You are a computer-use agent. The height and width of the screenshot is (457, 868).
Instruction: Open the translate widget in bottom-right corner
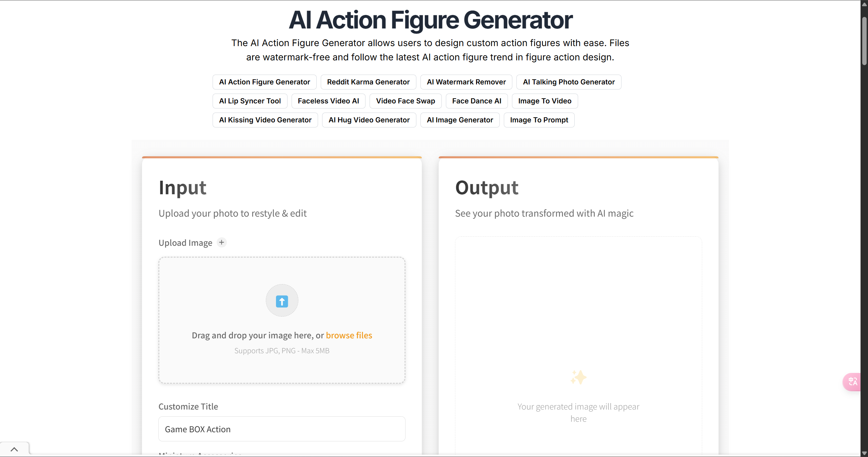pyautogui.click(x=853, y=382)
